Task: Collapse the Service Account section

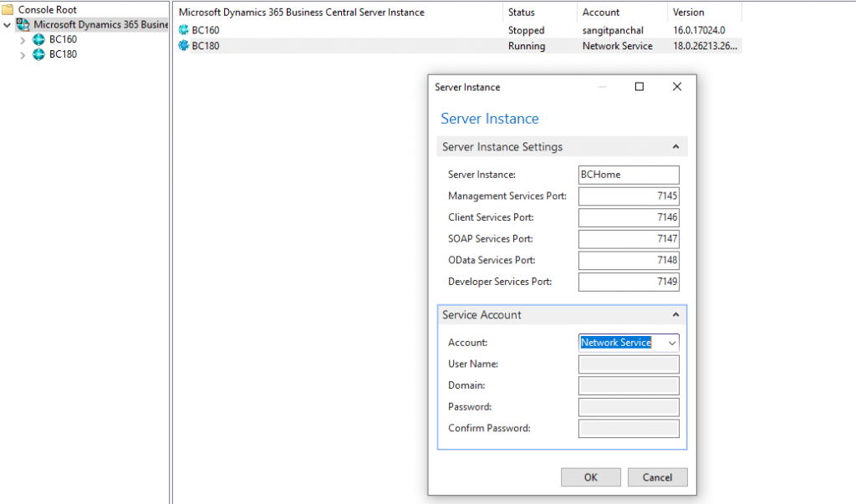Action: click(676, 314)
